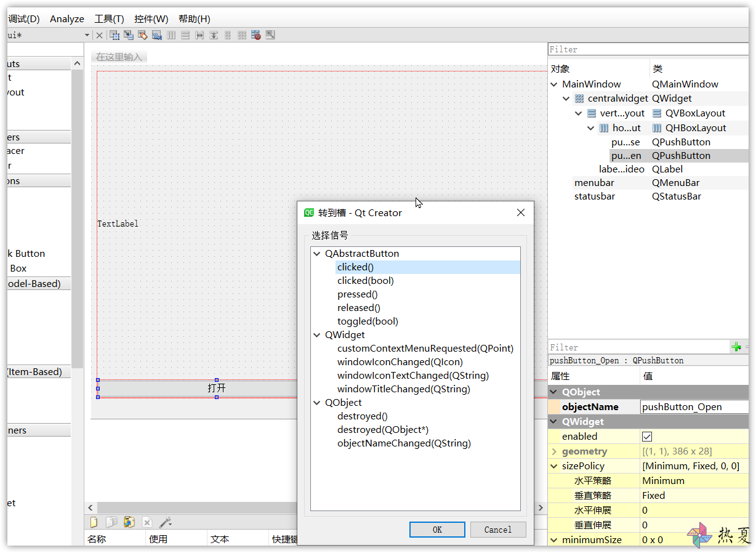
Task: Toggle the enabled property checkbox
Action: [x=647, y=437]
